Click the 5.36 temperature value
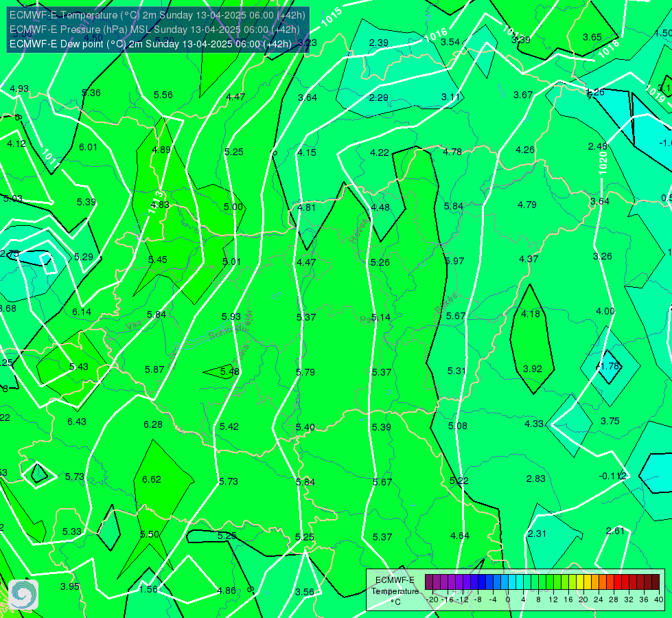Screen dimensions: 672x618 click(91, 93)
